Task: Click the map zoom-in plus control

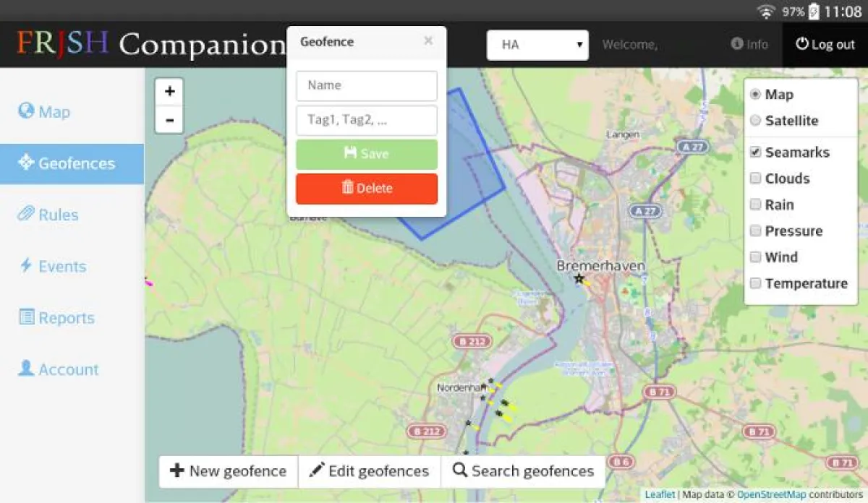Action: point(169,91)
